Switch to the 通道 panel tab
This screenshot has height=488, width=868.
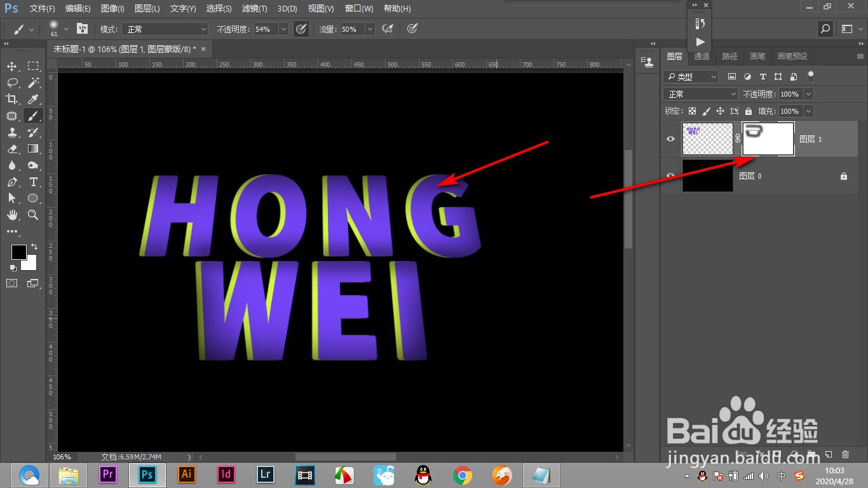(701, 56)
